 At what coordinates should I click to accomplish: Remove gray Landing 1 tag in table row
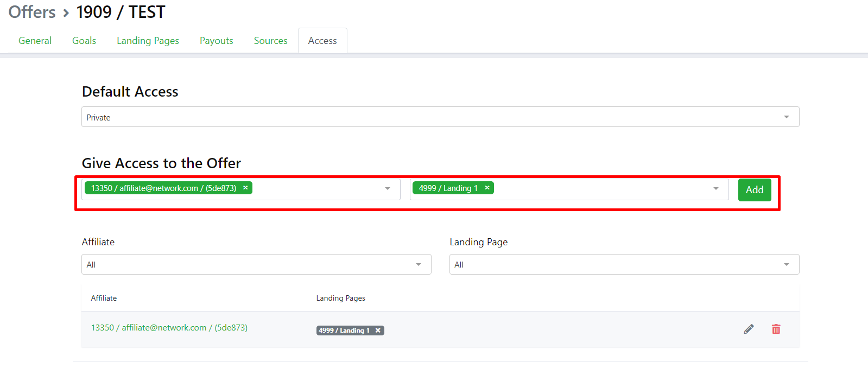coord(378,330)
